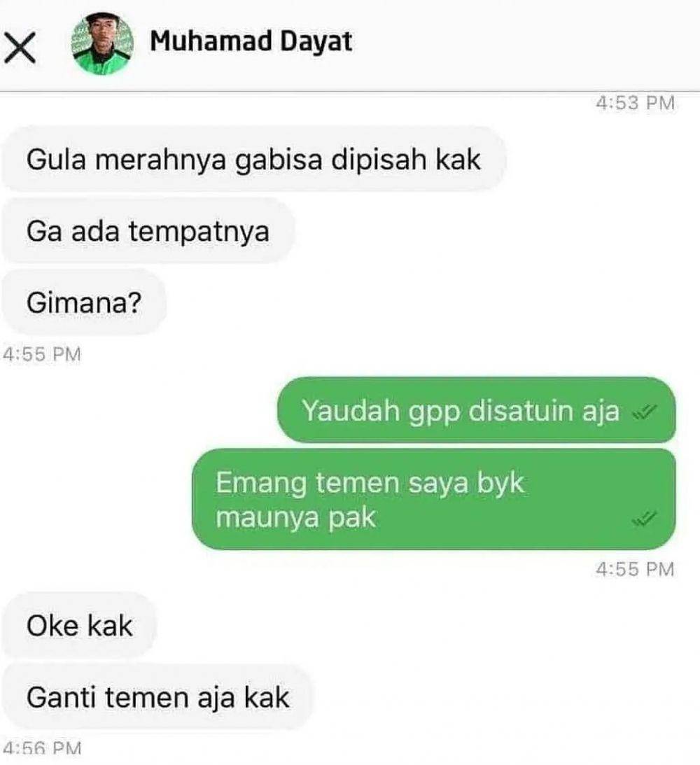This screenshot has width=700, height=765.
Task: Click read checkmarks on 'Yaudah gpp disatuin aja'
Action: click(645, 413)
